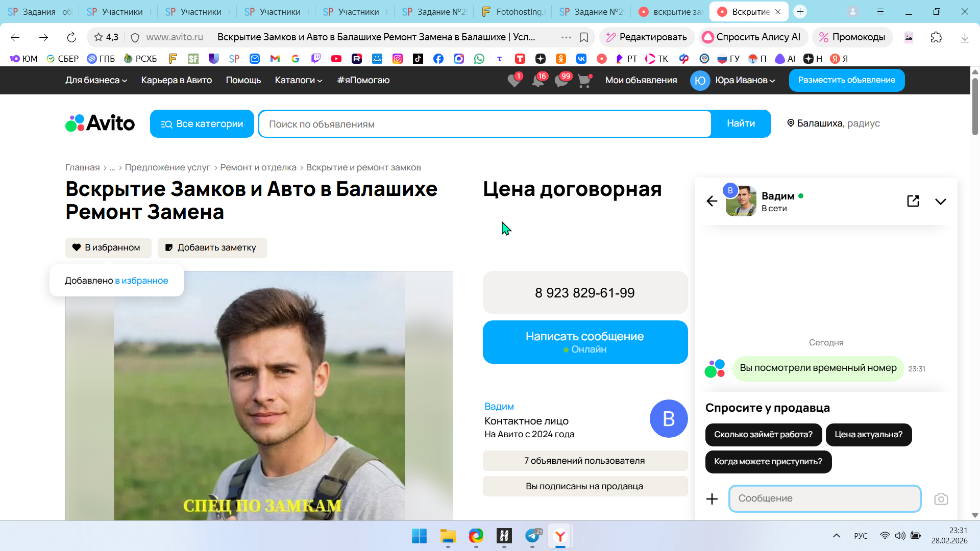Bookmark page with browser bookmark icon

tap(584, 37)
